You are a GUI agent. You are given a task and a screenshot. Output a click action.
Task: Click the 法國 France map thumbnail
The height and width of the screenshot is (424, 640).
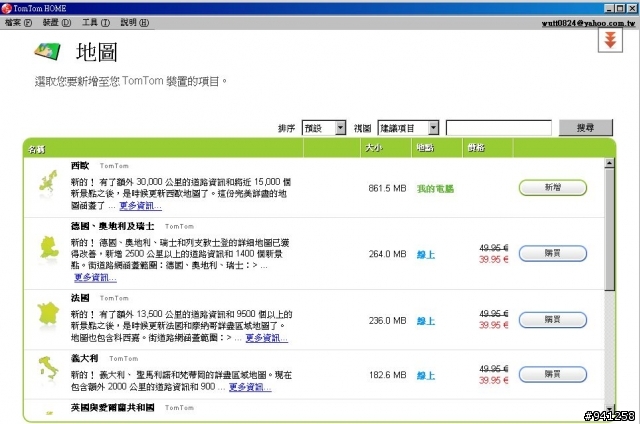pos(48,315)
